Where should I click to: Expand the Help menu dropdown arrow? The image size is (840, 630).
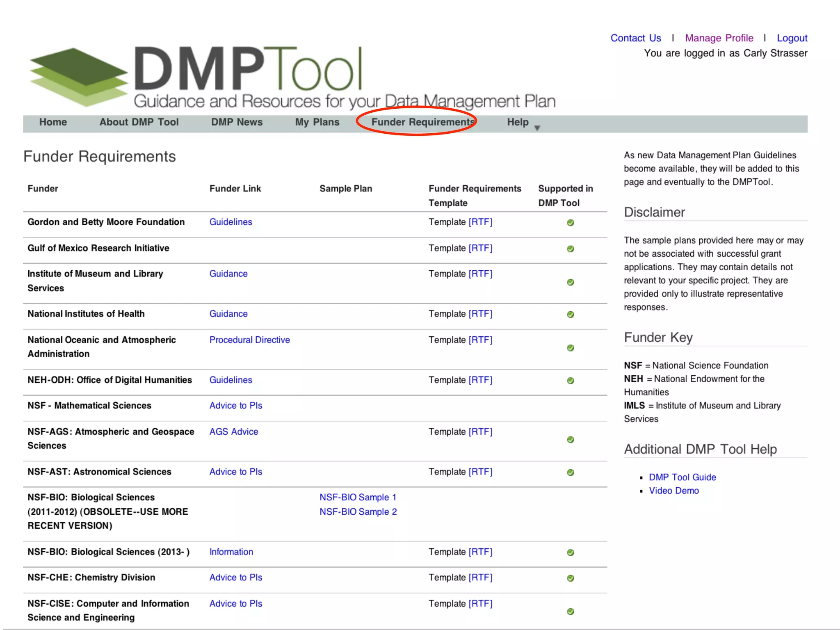537,128
